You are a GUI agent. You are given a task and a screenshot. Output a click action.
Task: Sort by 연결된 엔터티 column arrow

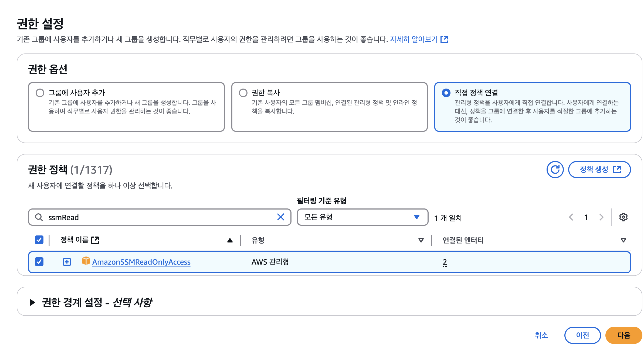click(623, 240)
